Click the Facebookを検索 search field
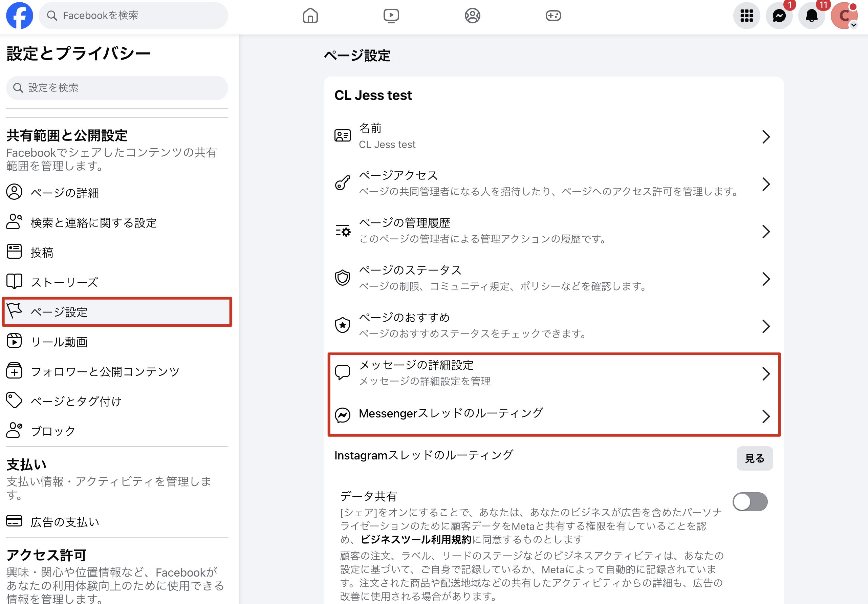This screenshot has height=604, width=868. pos(133,16)
